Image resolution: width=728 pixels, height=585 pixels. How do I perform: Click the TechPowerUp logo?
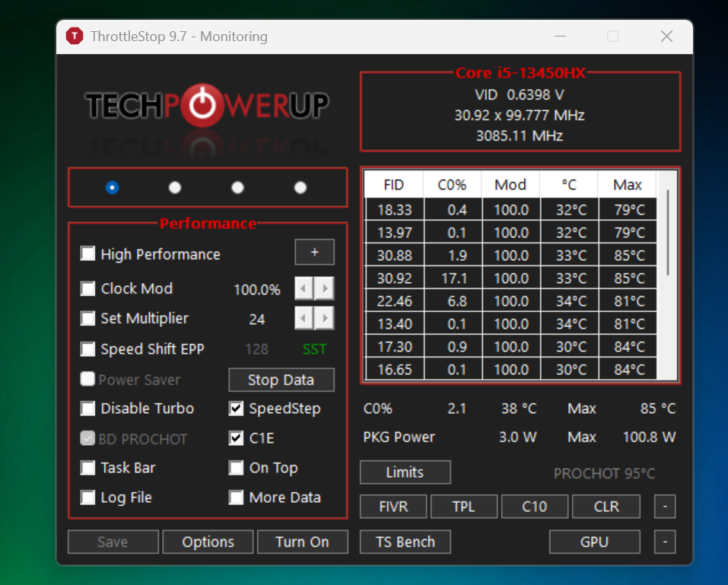[207, 106]
